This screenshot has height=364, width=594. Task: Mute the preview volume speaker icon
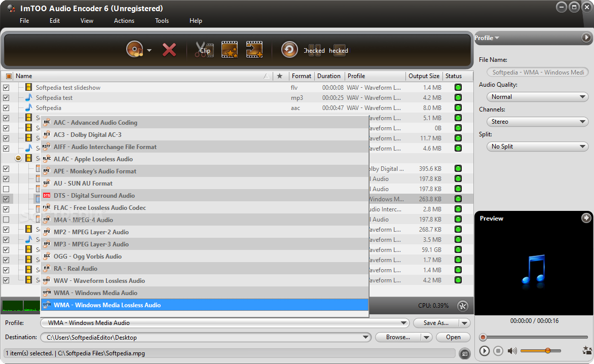pos(512,351)
